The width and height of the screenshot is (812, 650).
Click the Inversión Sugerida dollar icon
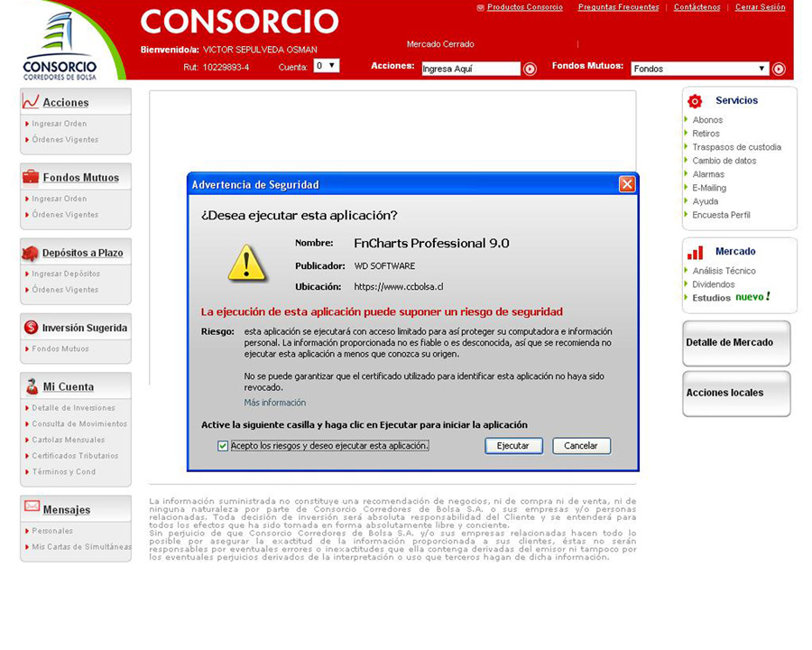click(x=31, y=327)
